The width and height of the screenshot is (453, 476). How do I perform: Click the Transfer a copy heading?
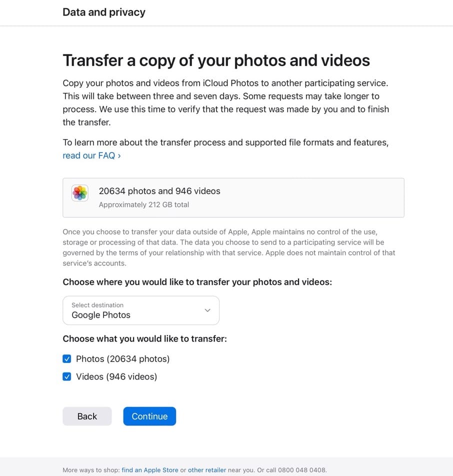coord(216,60)
